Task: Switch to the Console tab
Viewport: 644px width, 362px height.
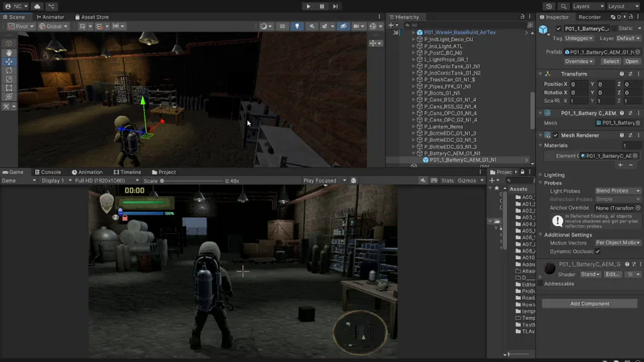Action: [x=48, y=172]
